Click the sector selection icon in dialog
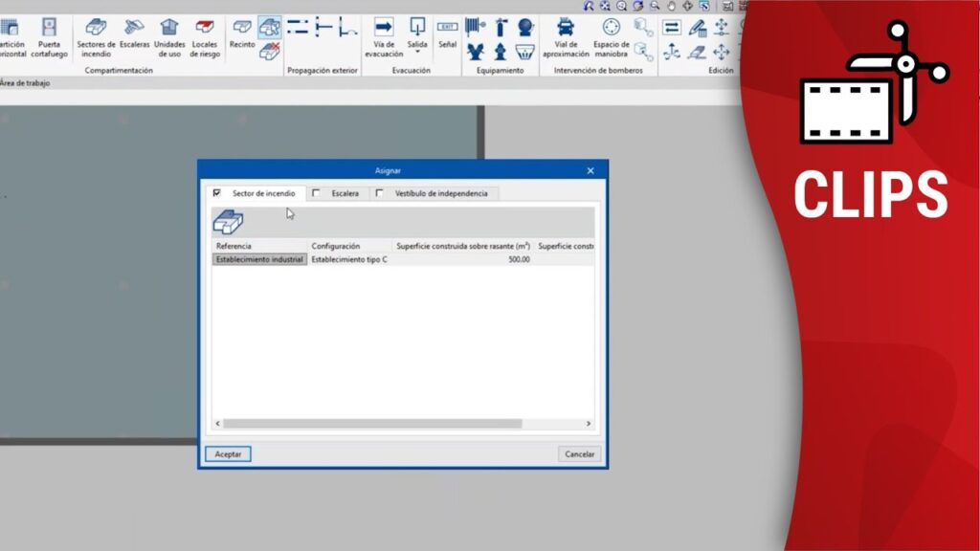 (x=228, y=222)
